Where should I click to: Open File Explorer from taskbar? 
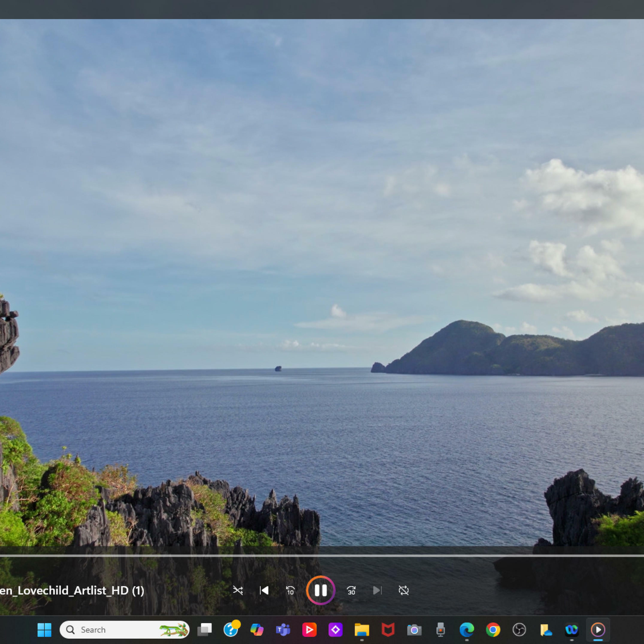(362, 630)
